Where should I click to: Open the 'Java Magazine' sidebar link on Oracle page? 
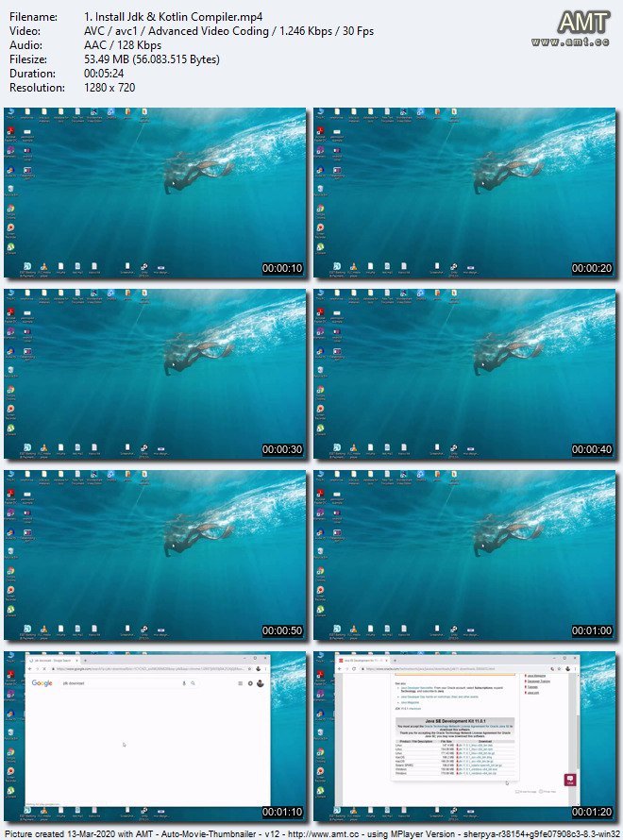(536, 676)
